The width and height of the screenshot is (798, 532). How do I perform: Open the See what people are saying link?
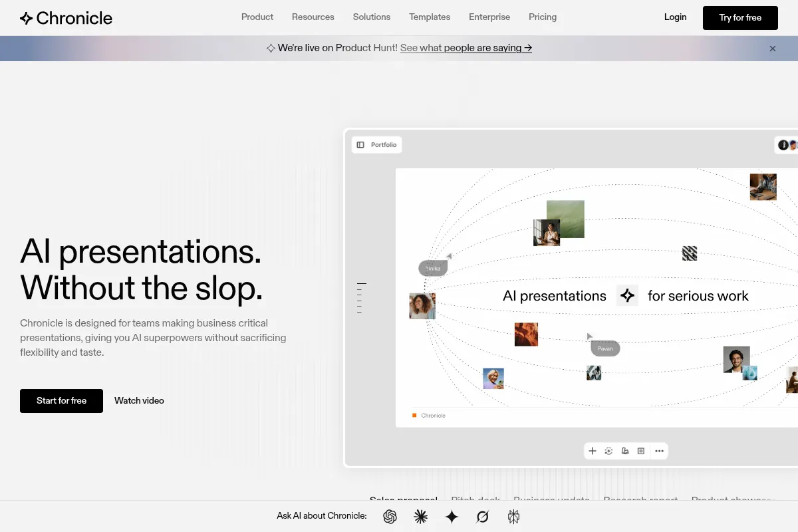click(466, 48)
